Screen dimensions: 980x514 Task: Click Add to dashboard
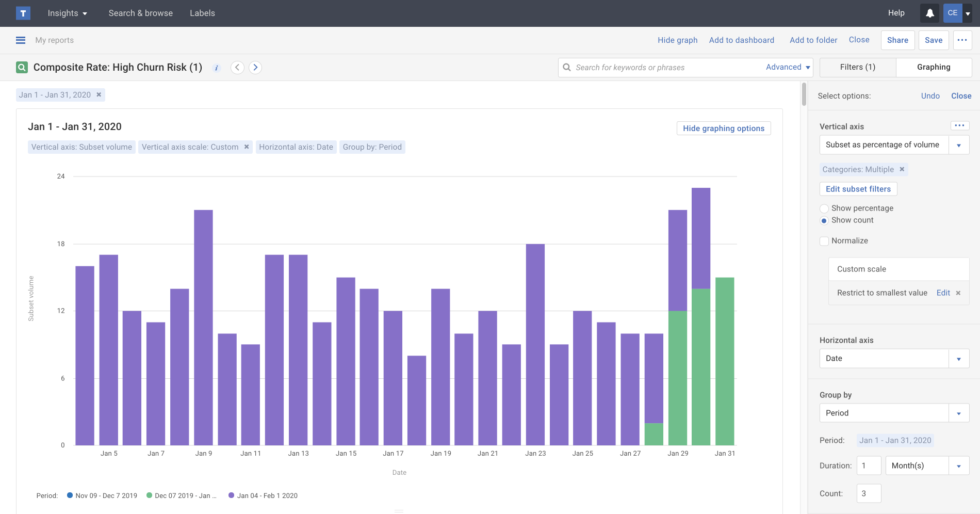tap(741, 40)
